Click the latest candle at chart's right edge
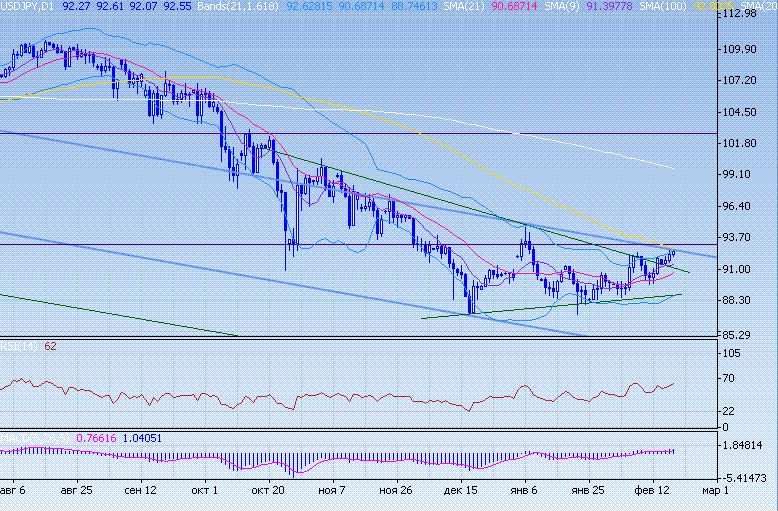 click(x=673, y=254)
